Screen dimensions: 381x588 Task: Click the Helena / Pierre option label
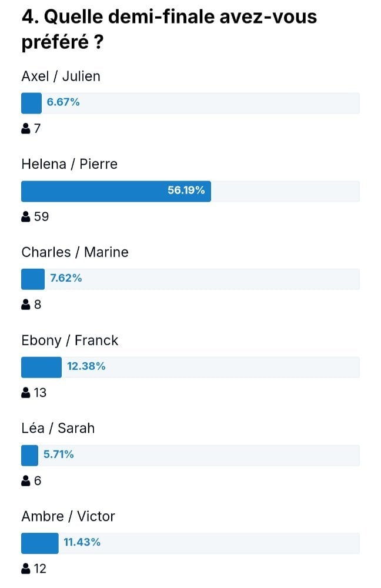click(x=69, y=164)
